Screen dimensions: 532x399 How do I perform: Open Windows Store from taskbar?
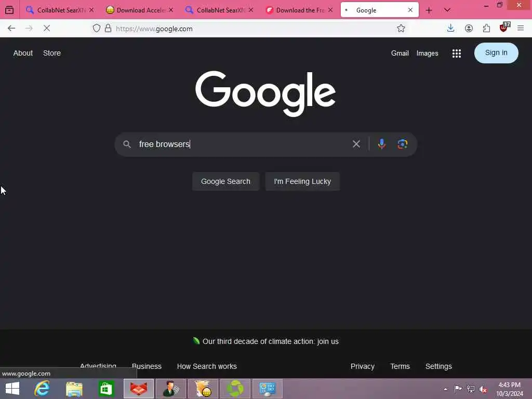pyautogui.click(x=106, y=389)
